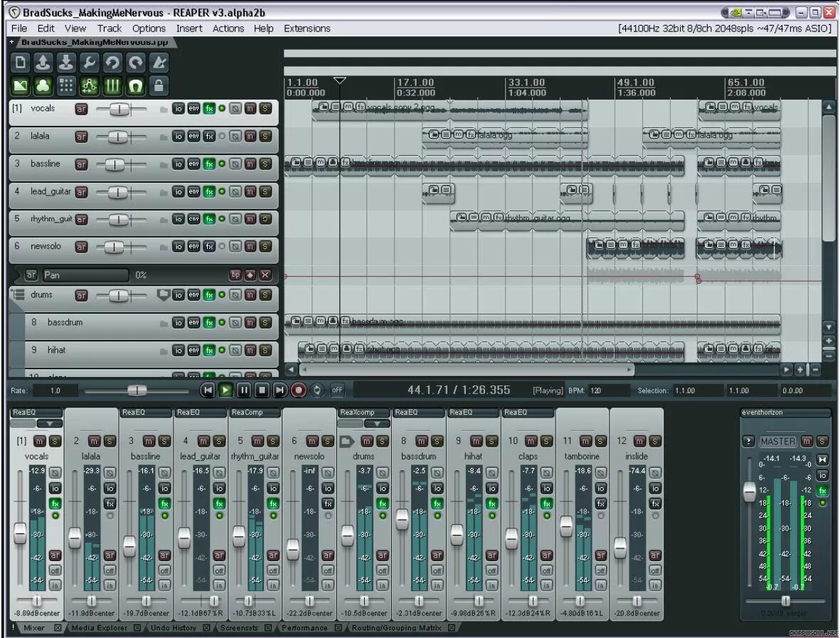840x638 pixels.
Task: Click BPM field showing 120
Action: [609, 390]
